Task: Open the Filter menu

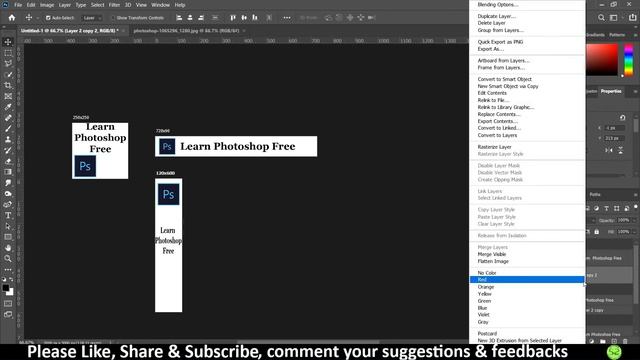Action: click(x=114, y=5)
